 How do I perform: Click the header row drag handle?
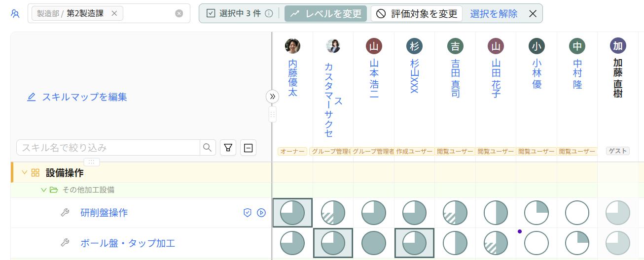click(92, 162)
